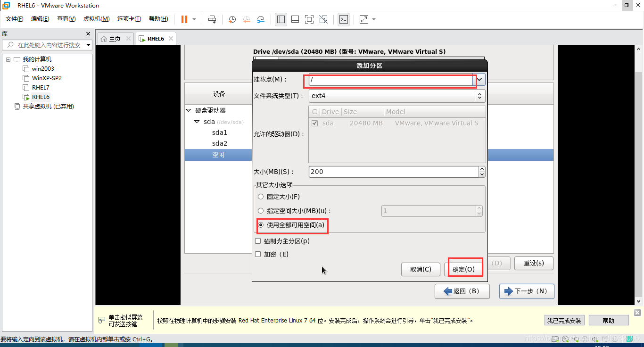644x347 pixels.
Task: Open the power options arrow beside pause icon
Action: point(194,19)
